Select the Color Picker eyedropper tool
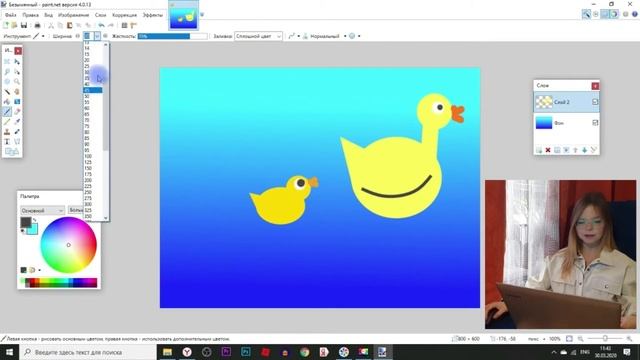Viewport: 640px width, 360px height. [x=17, y=122]
